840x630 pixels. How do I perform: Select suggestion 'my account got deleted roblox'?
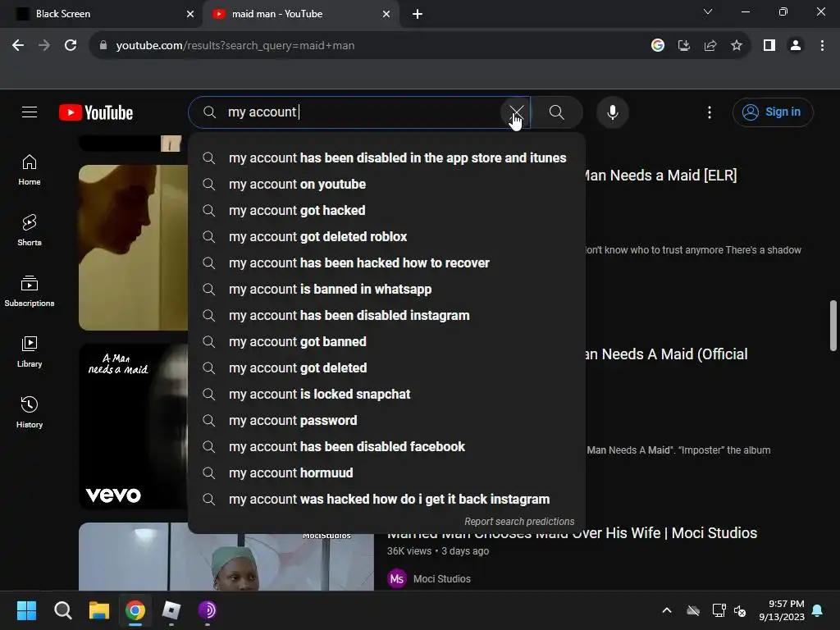click(x=387, y=237)
